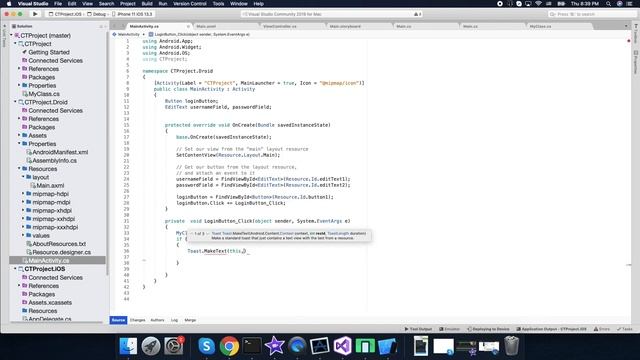Viewport: 640px width, 360px height.
Task: Open Visual Studio from the Dock
Action: click(x=342, y=346)
